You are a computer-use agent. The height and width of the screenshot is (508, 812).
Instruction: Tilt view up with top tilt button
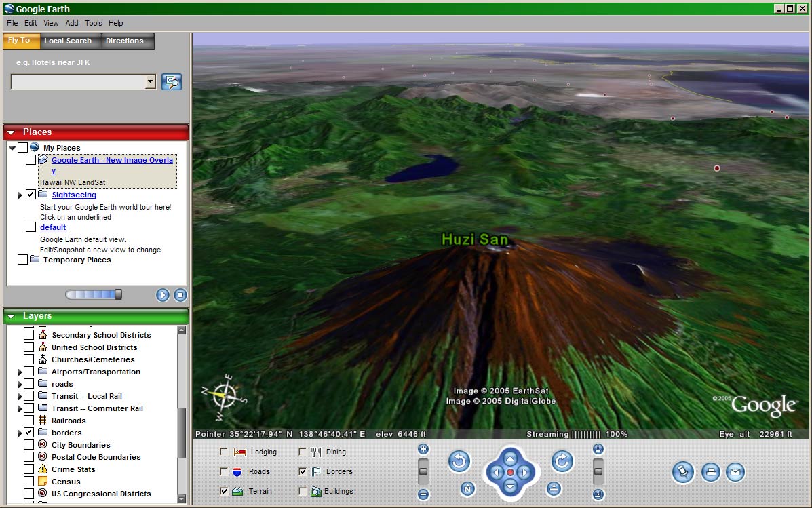point(598,449)
